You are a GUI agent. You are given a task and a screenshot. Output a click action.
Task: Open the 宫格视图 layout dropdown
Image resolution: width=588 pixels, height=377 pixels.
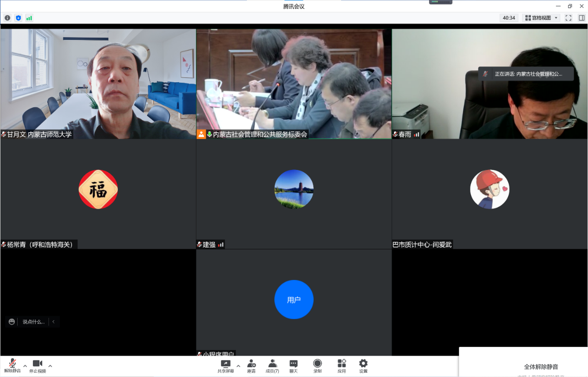pyautogui.click(x=541, y=18)
